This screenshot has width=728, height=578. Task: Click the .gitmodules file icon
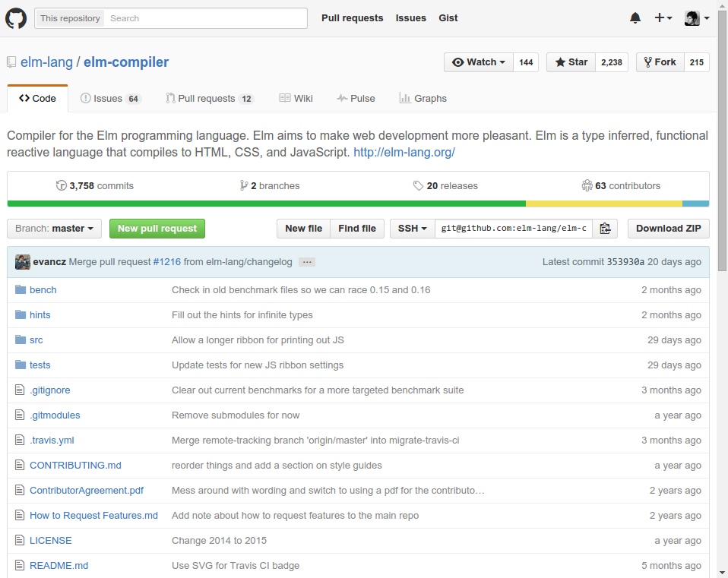point(20,415)
